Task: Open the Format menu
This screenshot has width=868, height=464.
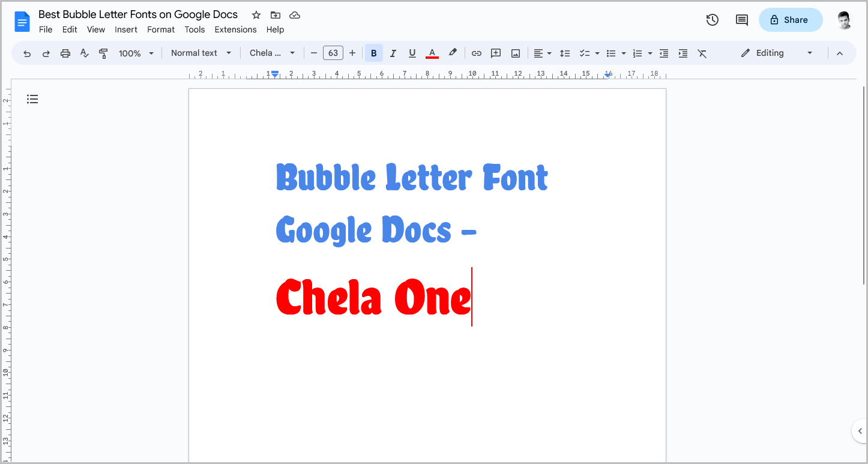Action: click(x=160, y=29)
